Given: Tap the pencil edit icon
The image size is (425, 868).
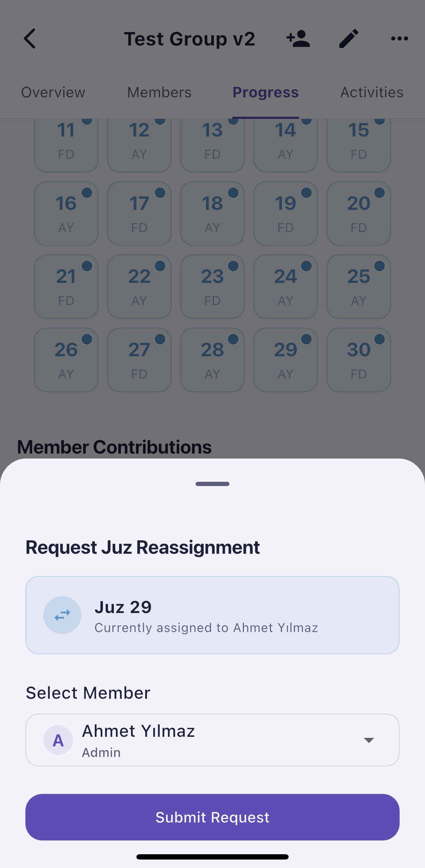Looking at the screenshot, I should (349, 38).
